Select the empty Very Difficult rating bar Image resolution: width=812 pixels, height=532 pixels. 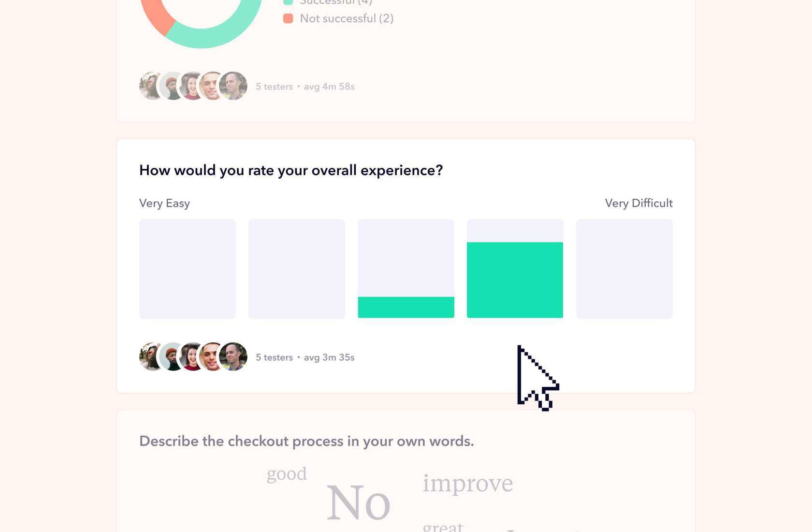(x=624, y=269)
